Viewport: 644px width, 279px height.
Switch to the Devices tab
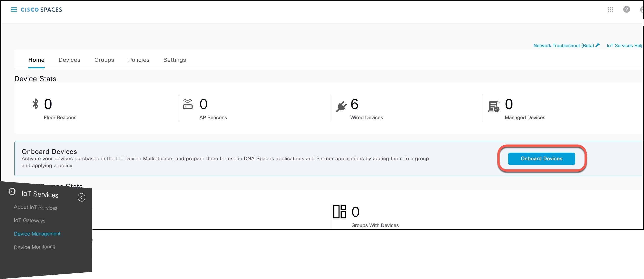(x=69, y=60)
